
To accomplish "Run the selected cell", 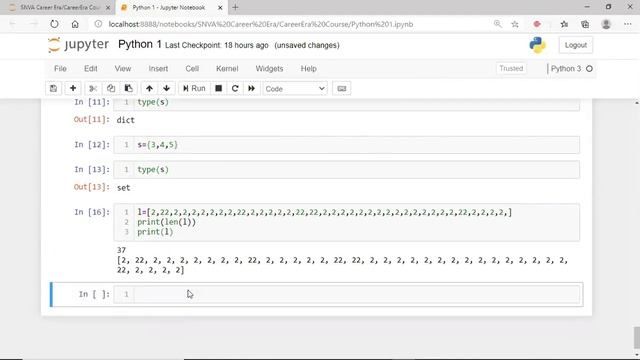I will click(x=194, y=89).
